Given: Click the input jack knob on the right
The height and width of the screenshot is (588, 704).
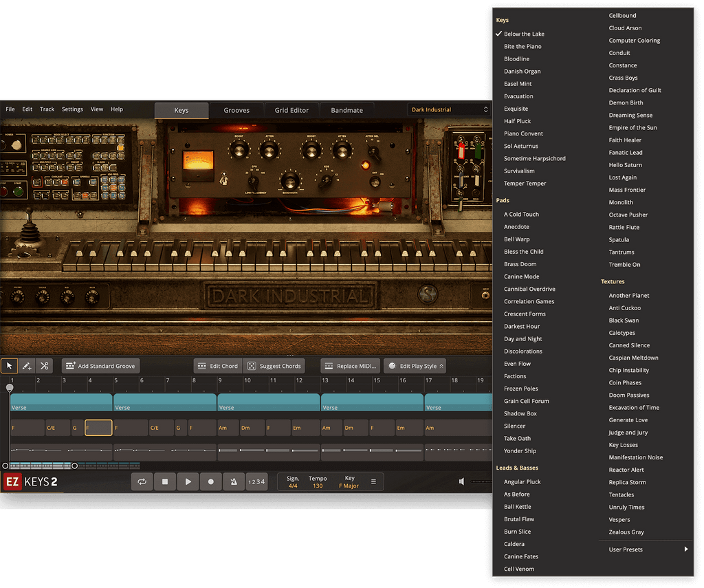Looking at the screenshot, I should (x=485, y=295).
